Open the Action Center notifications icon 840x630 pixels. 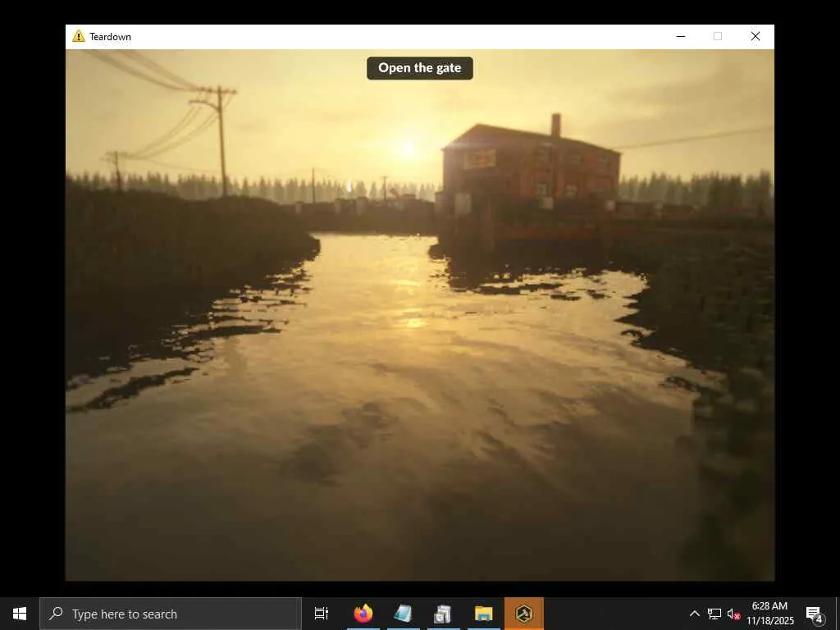pos(815,614)
